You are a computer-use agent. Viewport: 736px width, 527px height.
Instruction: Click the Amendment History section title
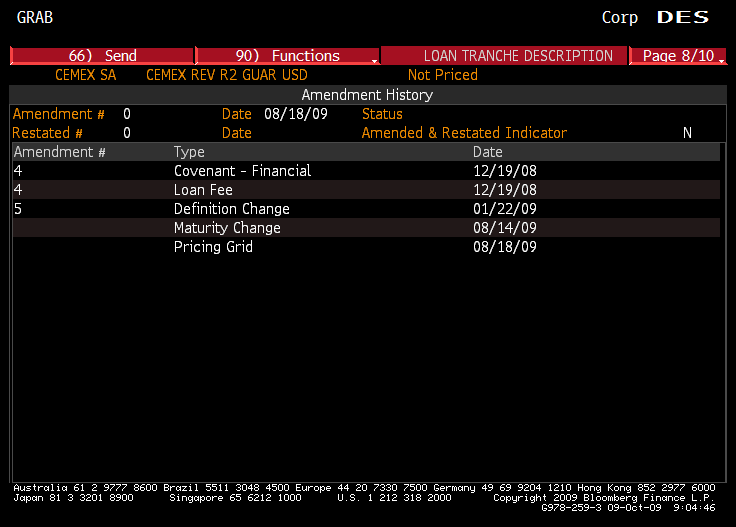tap(367, 95)
